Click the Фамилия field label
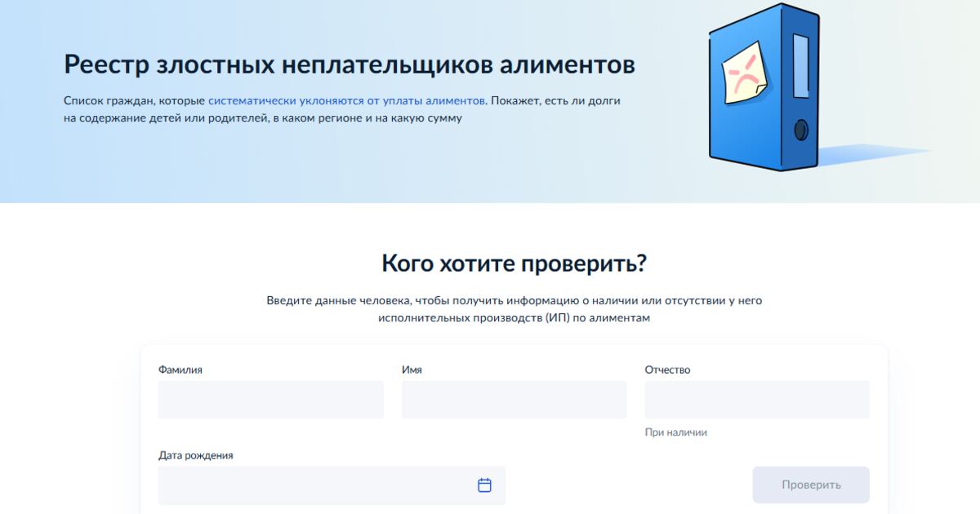This screenshot has height=514, width=980. [x=180, y=370]
